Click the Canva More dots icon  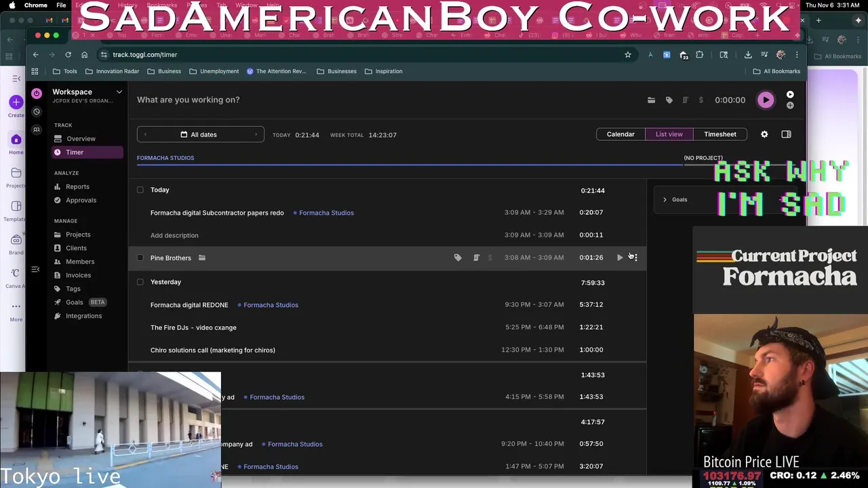16,306
